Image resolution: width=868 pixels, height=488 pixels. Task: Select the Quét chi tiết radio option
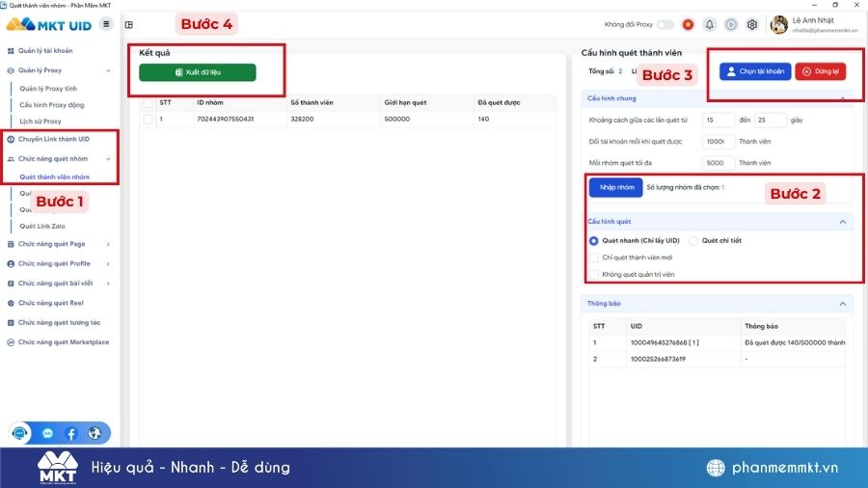tap(693, 241)
